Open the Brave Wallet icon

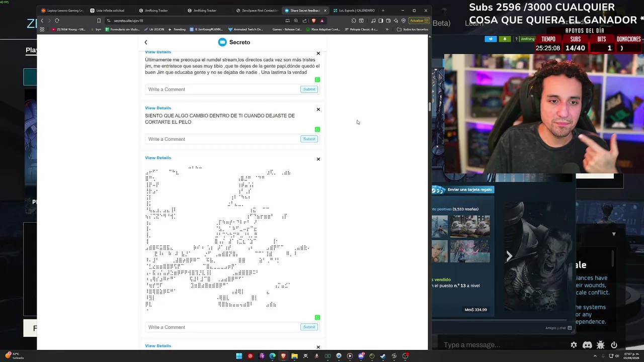388,21
